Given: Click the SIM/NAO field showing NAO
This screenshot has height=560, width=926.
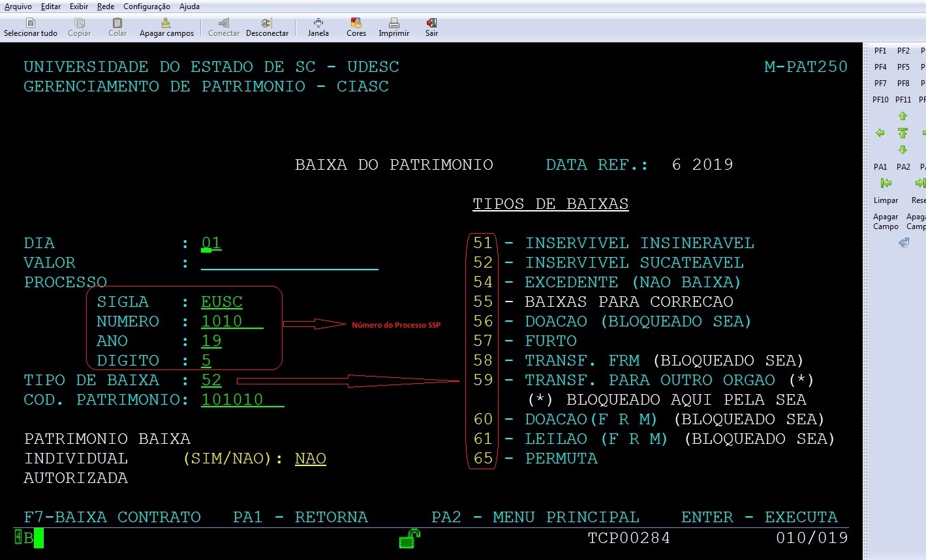Looking at the screenshot, I should pos(310,459).
